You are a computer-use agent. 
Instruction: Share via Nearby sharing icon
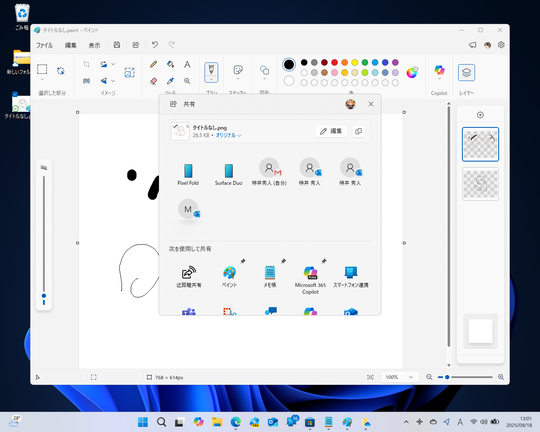[x=189, y=277]
